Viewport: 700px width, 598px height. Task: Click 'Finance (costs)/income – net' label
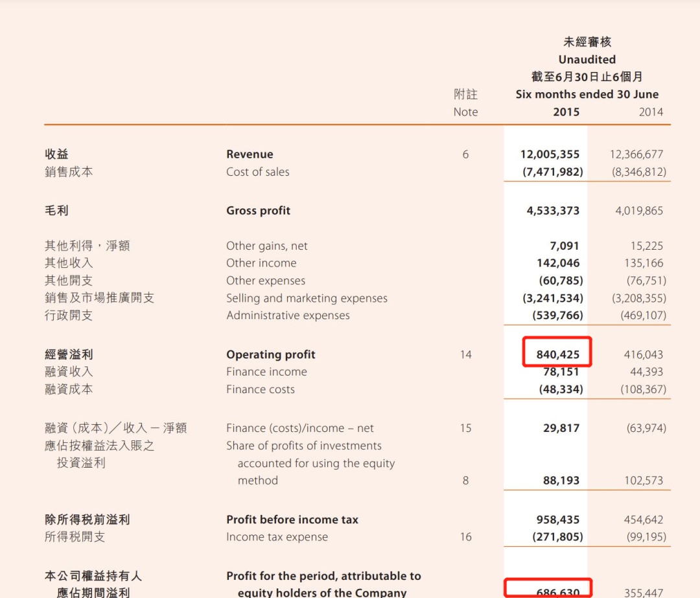299,428
